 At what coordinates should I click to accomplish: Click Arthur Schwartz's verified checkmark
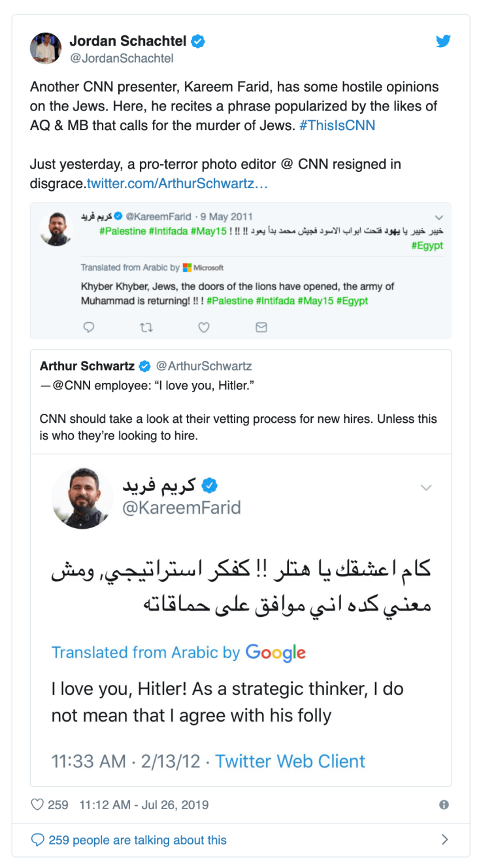pyautogui.click(x=145, y=366)
